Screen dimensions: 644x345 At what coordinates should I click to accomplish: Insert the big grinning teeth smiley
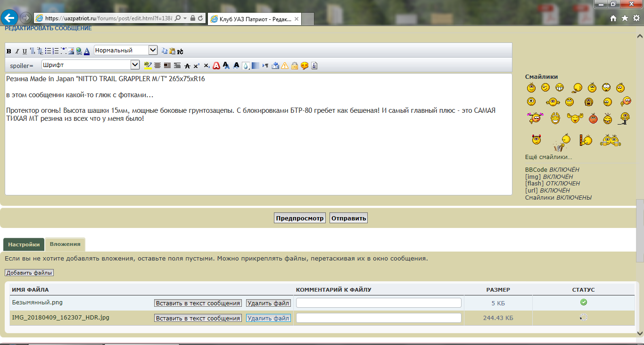pyautogui.click(x=560, y=88)
